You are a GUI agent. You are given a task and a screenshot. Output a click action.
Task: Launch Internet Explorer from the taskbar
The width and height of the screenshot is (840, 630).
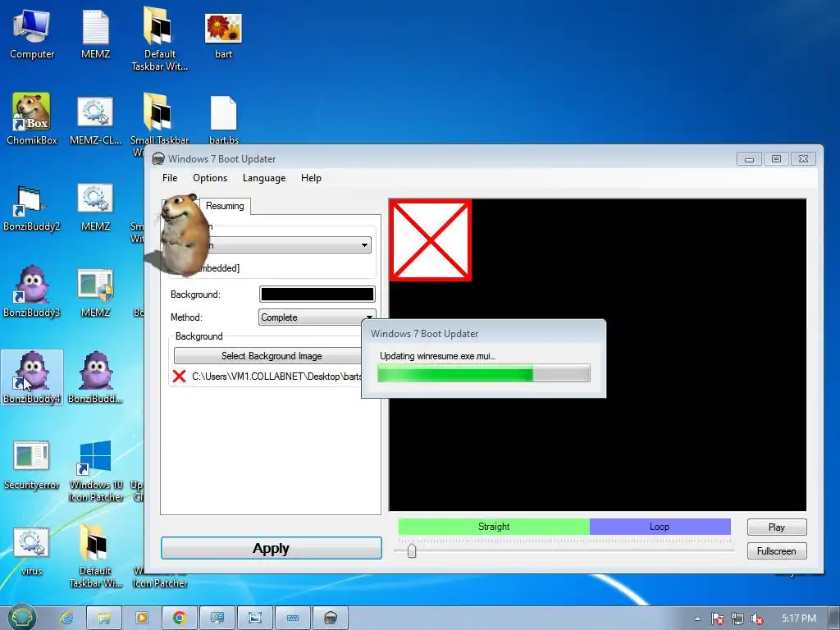[x=66, y=618]
